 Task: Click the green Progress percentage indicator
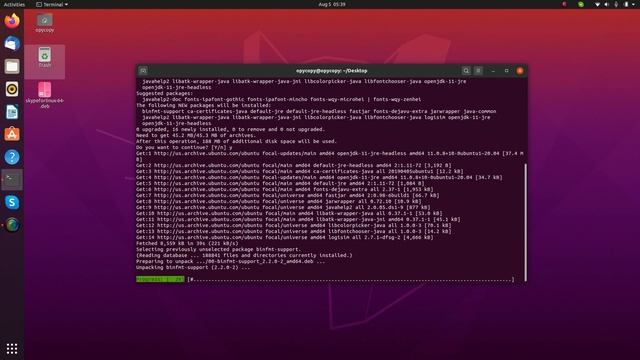(160, 279)
